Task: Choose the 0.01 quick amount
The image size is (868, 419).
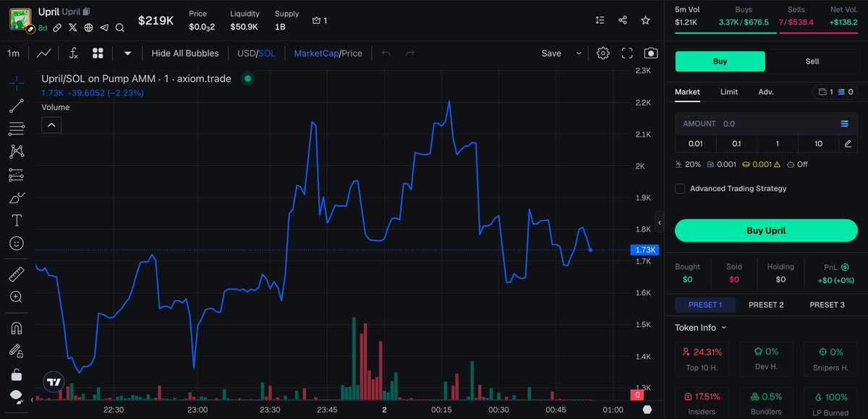Action: click(x=695, y=143)
